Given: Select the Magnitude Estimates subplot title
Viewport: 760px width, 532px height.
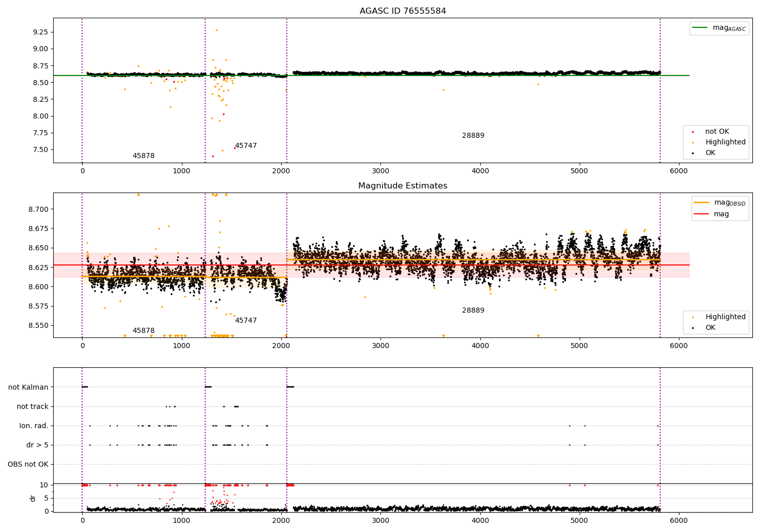Looking at the screenshot, I should [403, 186].
